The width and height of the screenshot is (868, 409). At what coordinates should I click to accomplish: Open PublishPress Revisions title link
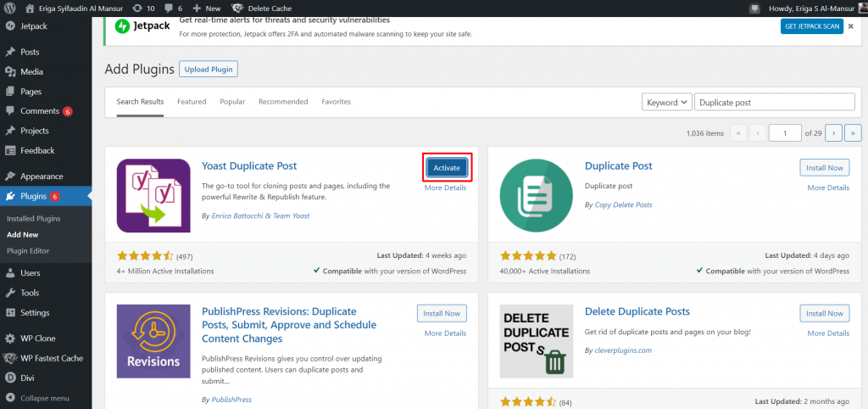289,325
